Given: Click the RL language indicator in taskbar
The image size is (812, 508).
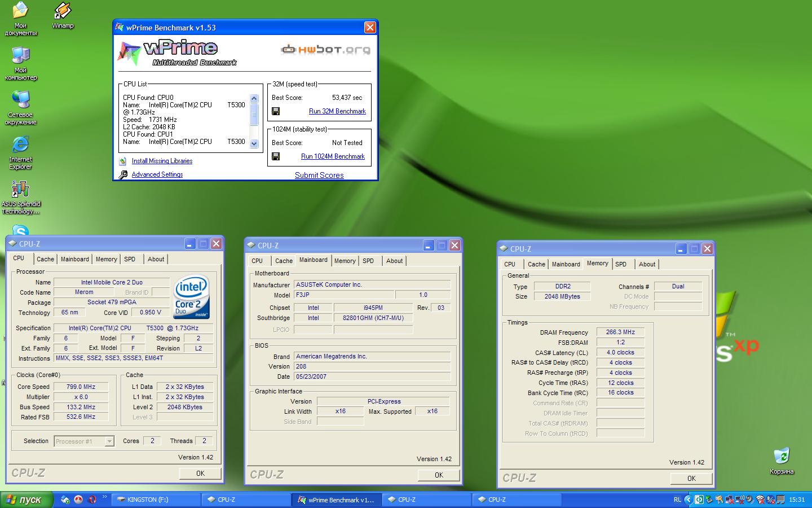Looking at the screenshot, I should coord(677,500).
